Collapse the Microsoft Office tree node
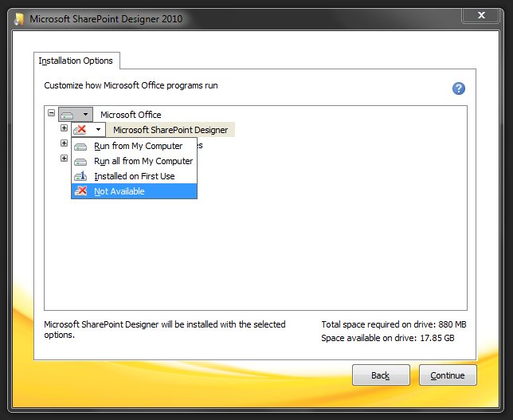Viewport: 513px width, 420px height. [x=51, y=113]
